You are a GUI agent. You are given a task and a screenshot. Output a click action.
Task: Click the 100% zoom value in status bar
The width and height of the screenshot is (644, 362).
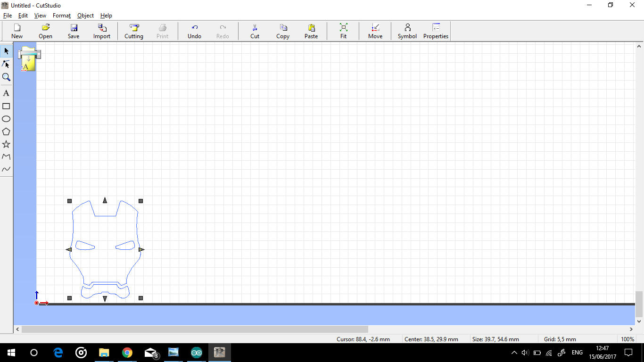click(x=627, y=339)
